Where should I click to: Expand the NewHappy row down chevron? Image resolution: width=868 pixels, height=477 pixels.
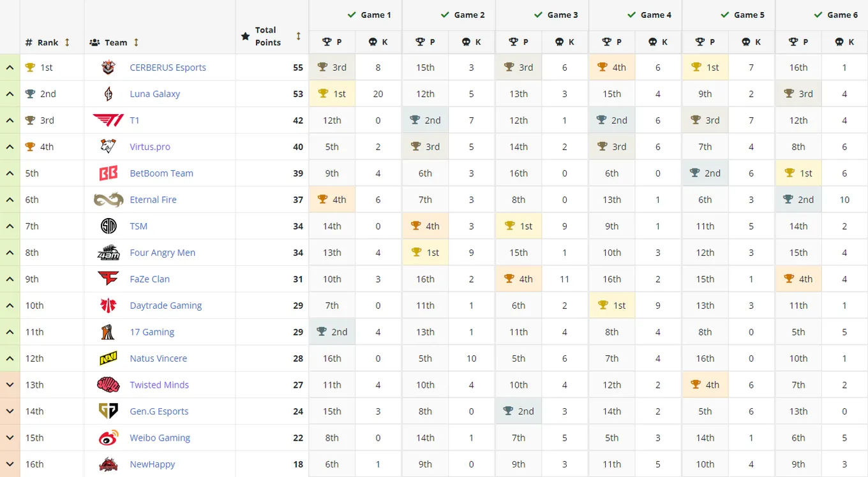point(10,464)
